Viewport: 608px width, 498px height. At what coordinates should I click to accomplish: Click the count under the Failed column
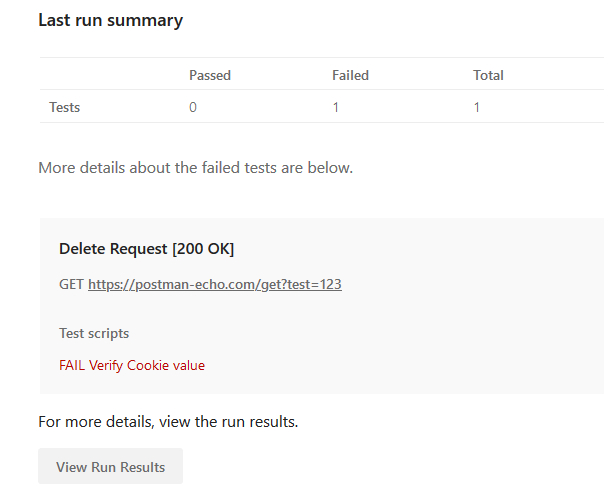tap(335, 107)
